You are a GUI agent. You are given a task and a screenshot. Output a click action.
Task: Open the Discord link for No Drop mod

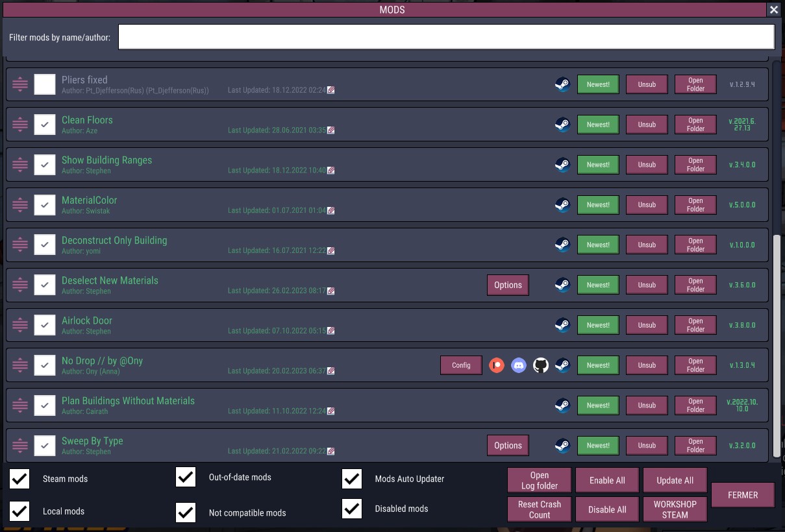point(519,365)
